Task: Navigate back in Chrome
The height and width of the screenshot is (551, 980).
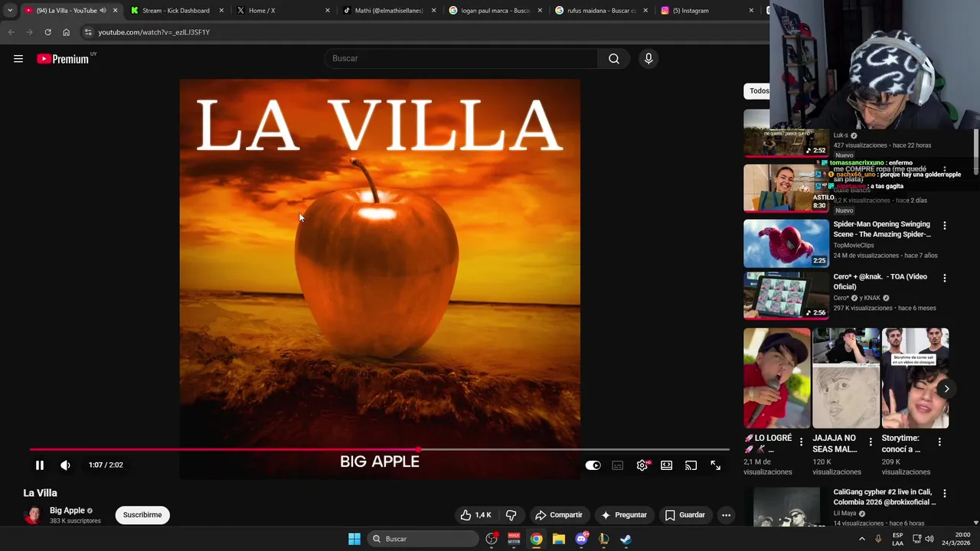Action: pyautogui.click(x=11, y=32)
